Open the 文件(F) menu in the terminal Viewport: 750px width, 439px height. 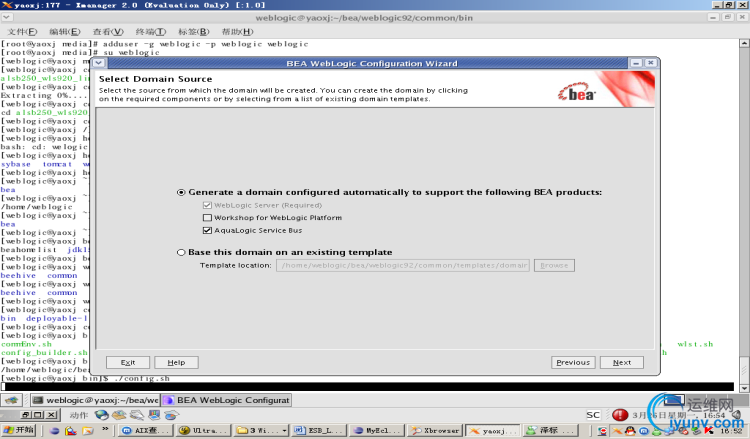[x=22, y=32]
